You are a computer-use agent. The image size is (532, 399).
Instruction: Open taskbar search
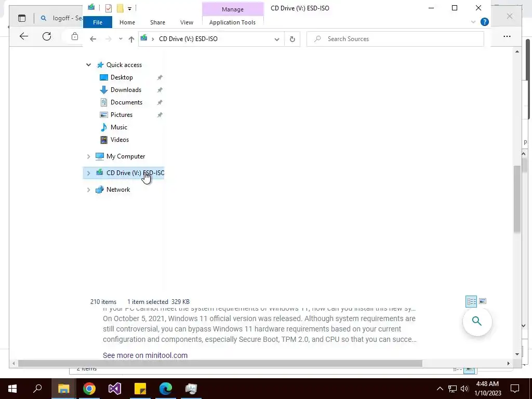[x=37, y=389]
